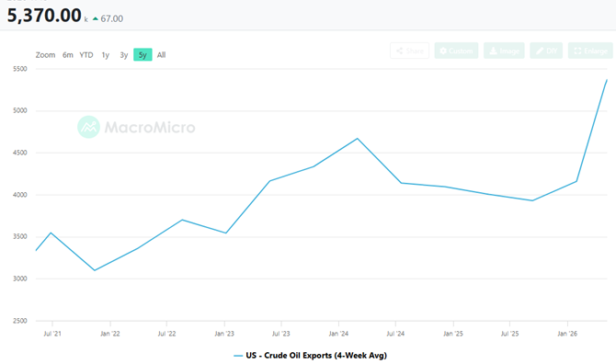Click the 5000 y-axis label
This screenshot has height=364, width=616.
pos(20,110)
